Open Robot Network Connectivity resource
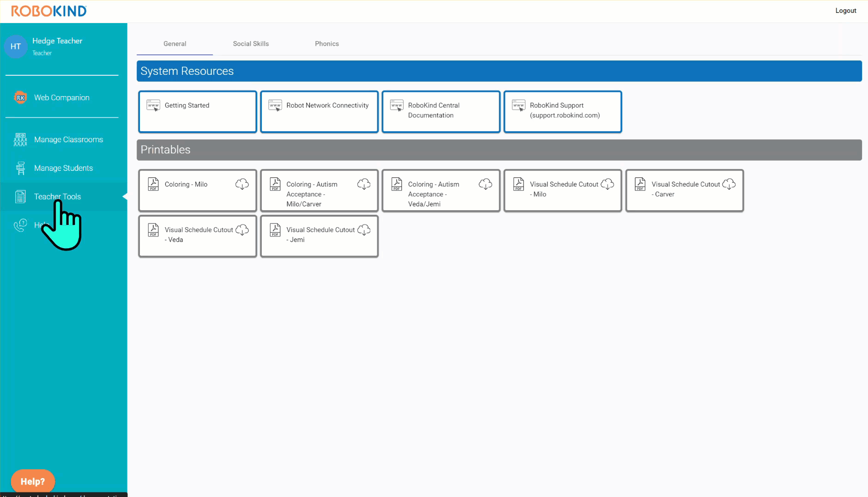The width and height of the screenshot is (868, 497). [x=319, y=112]
